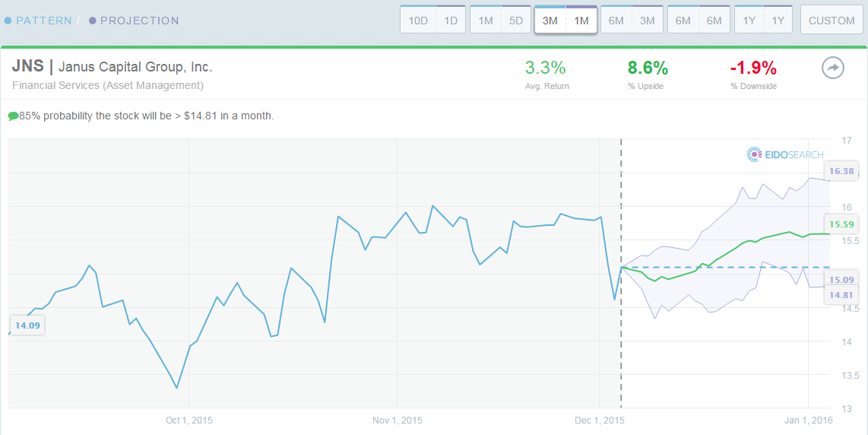Click the purple Projection legend dot
This screenshot has height=435, width=868.
tap(93, 21)
